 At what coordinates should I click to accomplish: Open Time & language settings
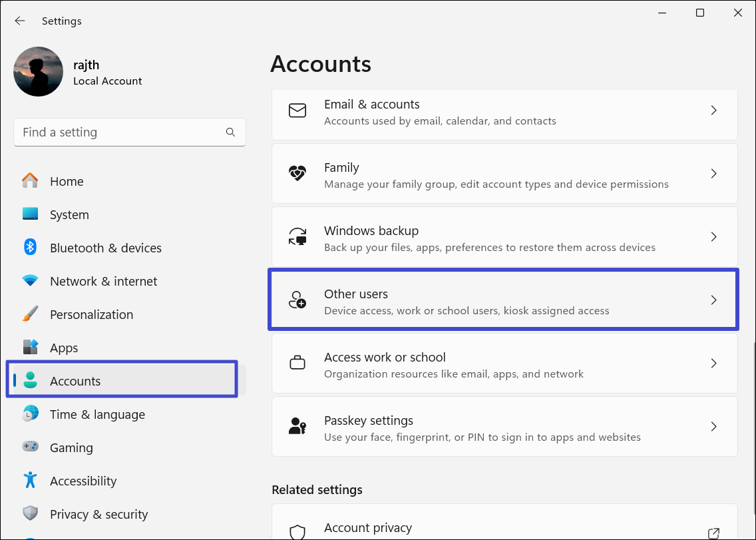click(97, 414)
